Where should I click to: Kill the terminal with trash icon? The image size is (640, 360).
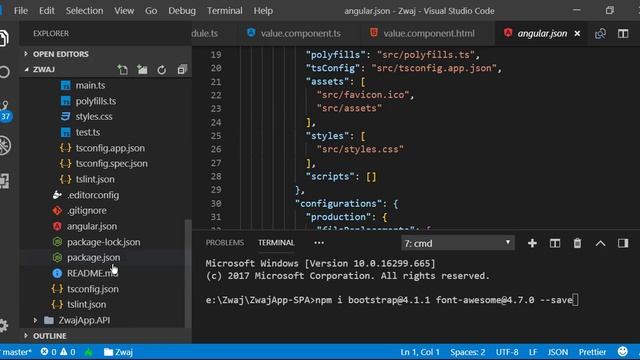[577, 243]
